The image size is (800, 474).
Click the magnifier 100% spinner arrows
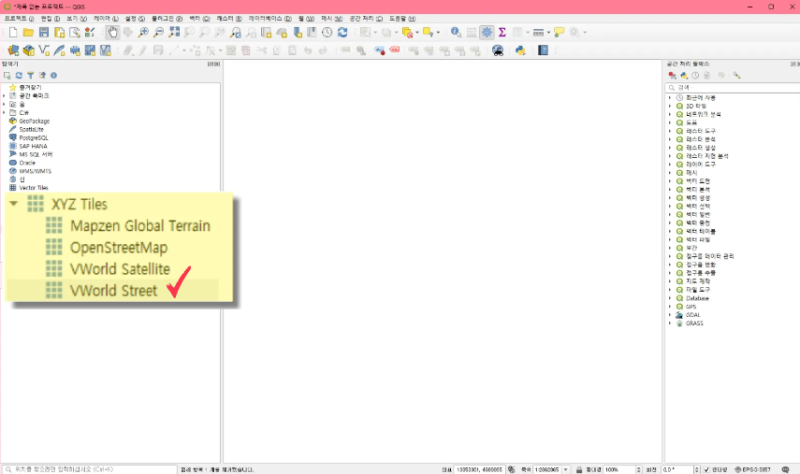point(638,469)
